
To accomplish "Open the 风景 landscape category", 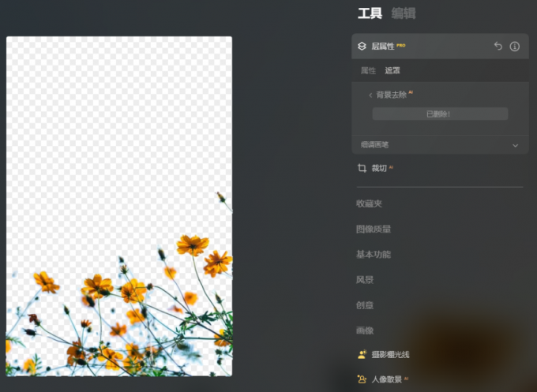I will click(x=364, y=280).
